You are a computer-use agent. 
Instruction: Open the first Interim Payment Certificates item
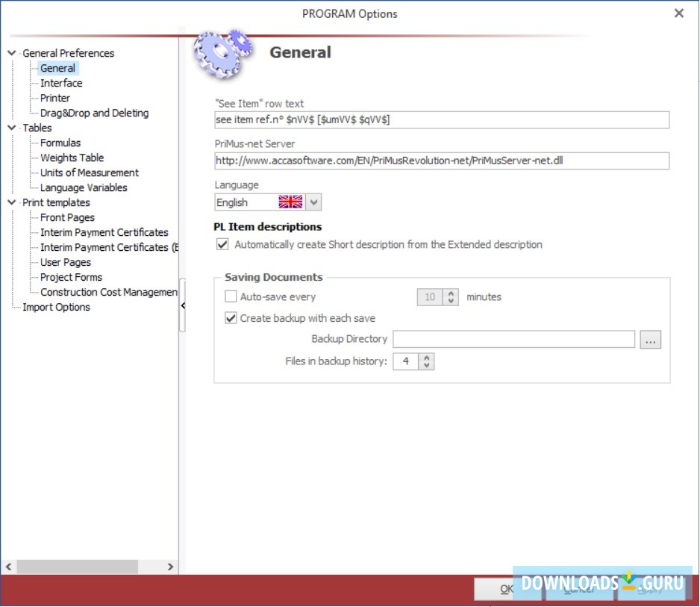(x=104, y=232)
